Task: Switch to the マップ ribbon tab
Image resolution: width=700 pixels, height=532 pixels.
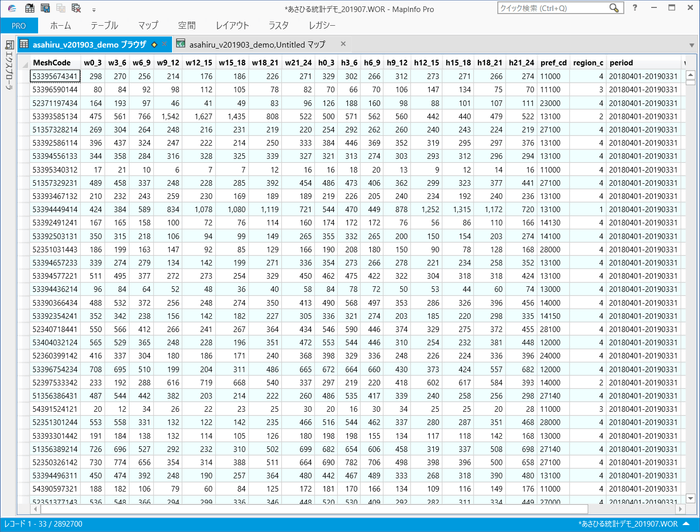Action: click(x=148, y=25)
